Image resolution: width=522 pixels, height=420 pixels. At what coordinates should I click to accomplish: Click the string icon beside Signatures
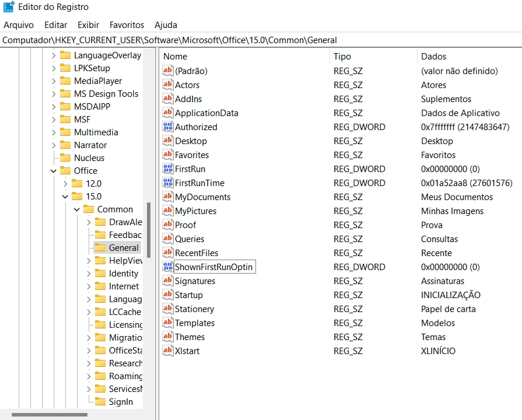coord(168,281)
